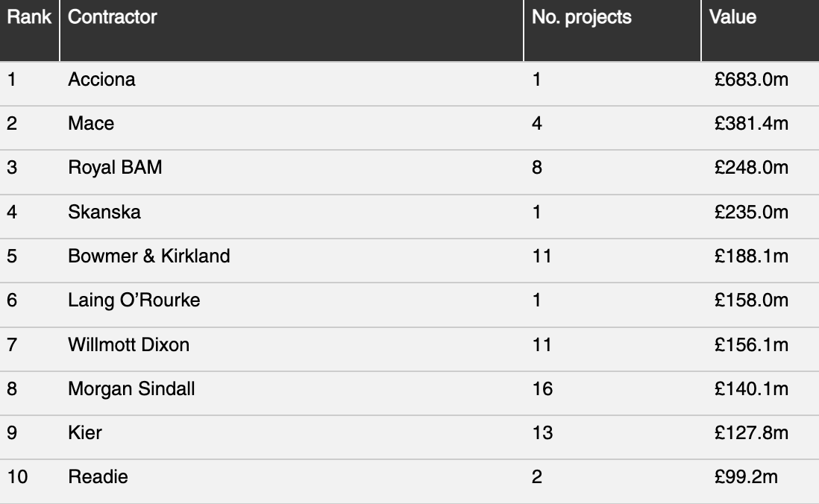
Task: Click the No. projects column header
Action: [x=581, y=17]
